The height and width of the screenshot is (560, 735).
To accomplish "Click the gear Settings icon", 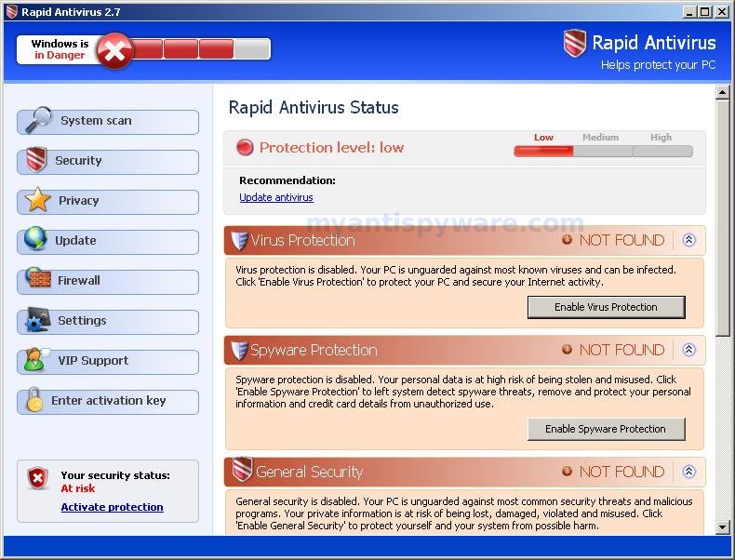I will coord(38,319).
